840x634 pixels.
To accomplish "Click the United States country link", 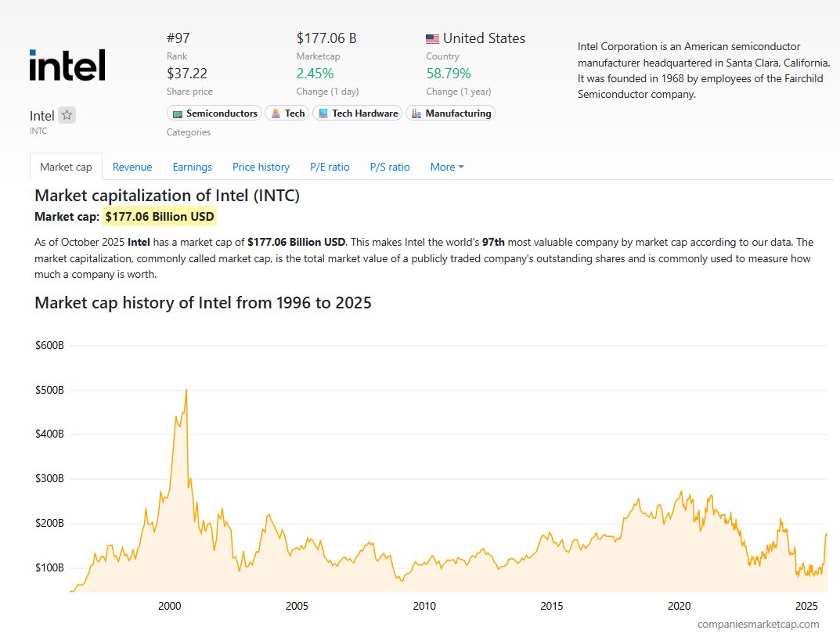I will [x=484, y=38].
